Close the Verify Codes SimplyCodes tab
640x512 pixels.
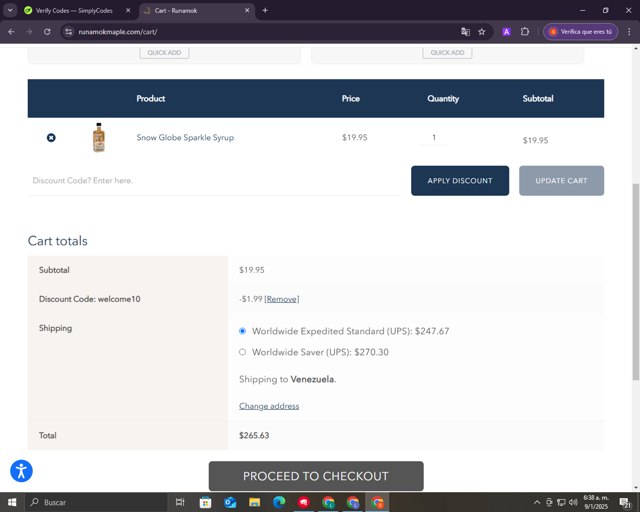[x=128, y=11]
